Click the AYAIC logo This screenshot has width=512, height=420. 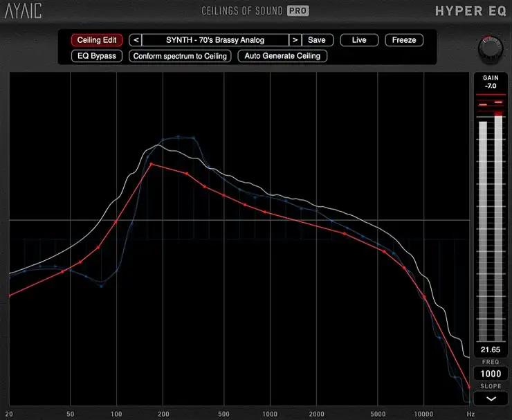click(24, 11)
